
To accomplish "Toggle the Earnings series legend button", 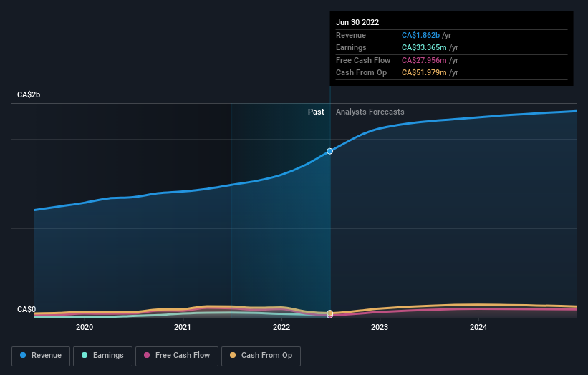I will (x=102, y=356).
